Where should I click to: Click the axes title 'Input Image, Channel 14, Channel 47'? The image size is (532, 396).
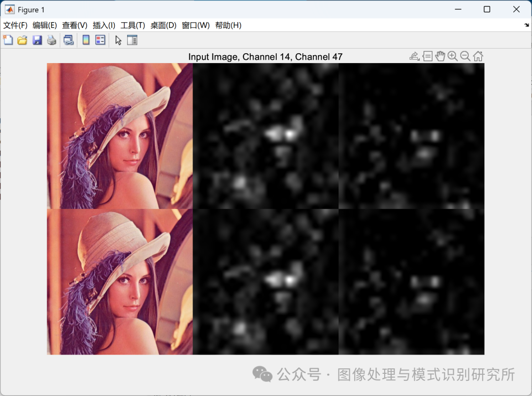[266, 57]
